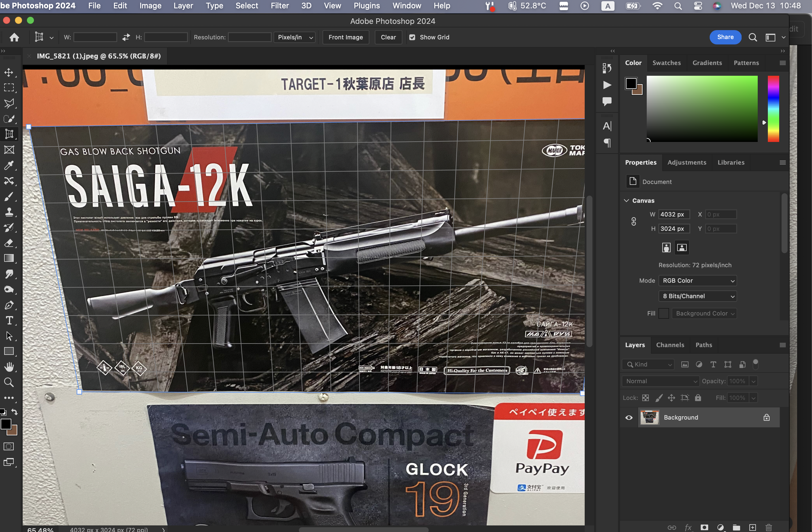Hide the Background layer with eye icon
This screenshot has height=532, width=812.
tap(629, 417)
